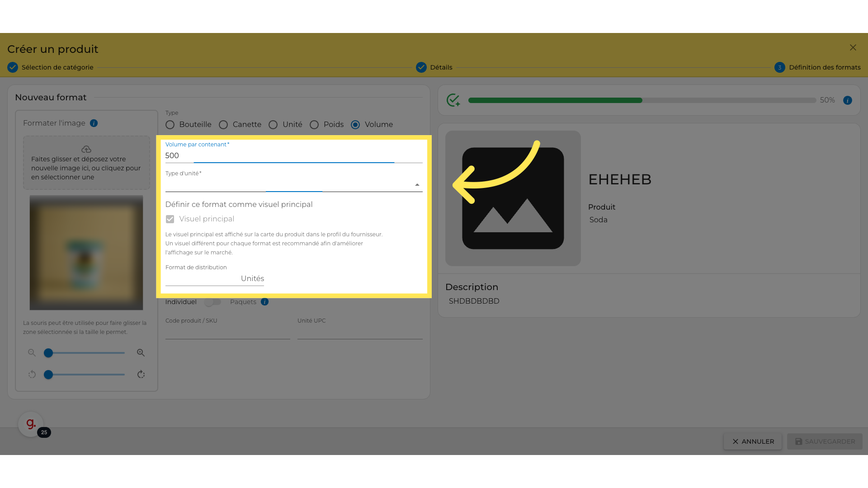Click the info icon next to Paquets
Image resolution: width=868 pixels, height=488 pixels.
tap(265, 302)
